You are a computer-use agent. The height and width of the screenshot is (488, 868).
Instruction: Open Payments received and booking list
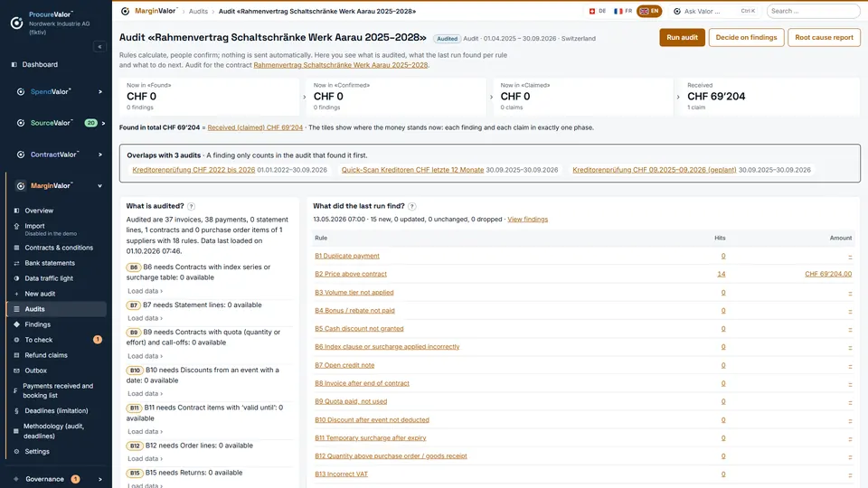click(x=56, y=390)
